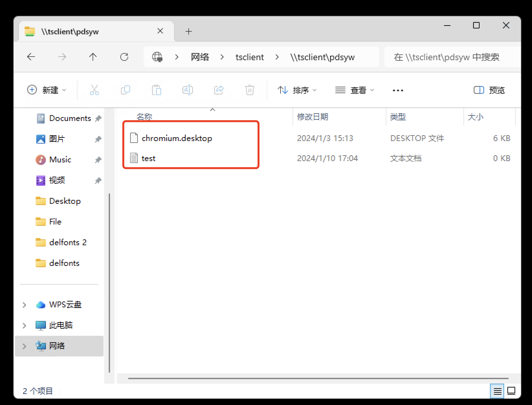Copy files with the Copy toolbar icon
Viewport: 532px width, 405px height.
point(126,90)
